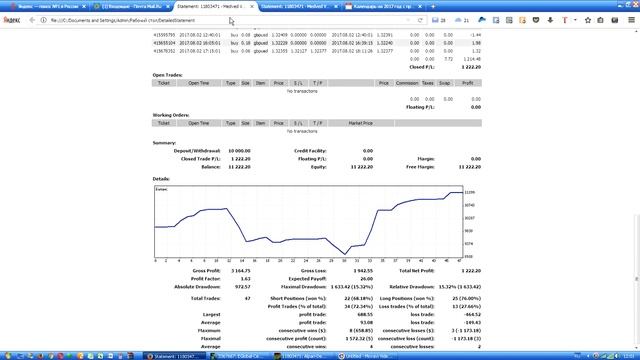Click the Floating P/L label in totals
640x360 pixels.
420,107
